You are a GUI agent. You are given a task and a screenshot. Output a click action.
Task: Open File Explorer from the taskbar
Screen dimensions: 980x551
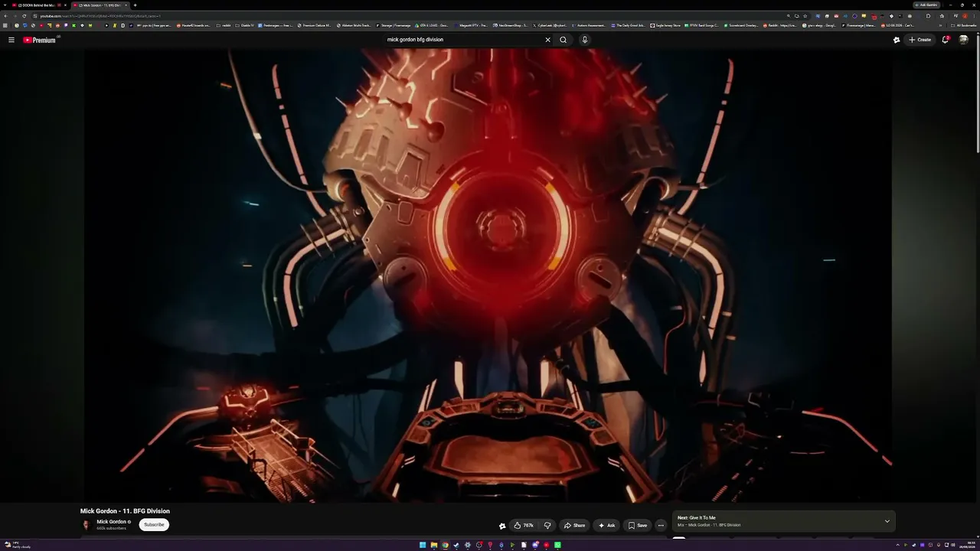tap(434, 545)
